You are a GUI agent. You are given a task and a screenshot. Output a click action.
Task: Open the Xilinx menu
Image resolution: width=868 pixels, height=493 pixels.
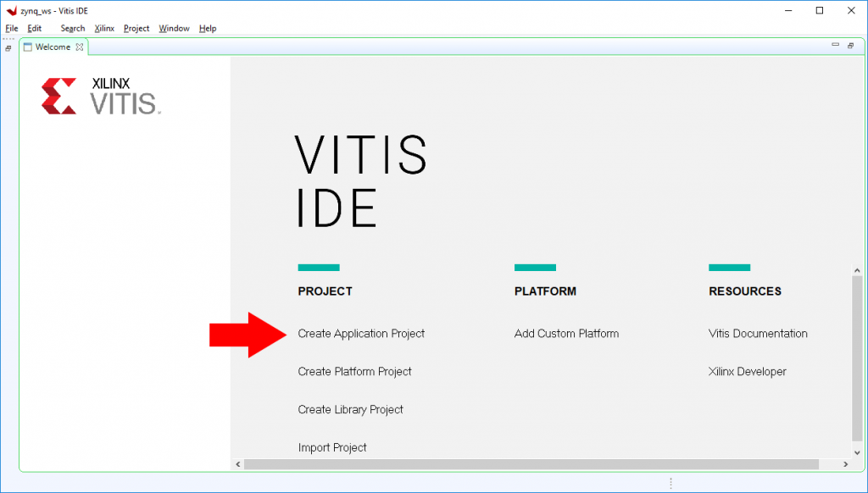coord(104,28)
